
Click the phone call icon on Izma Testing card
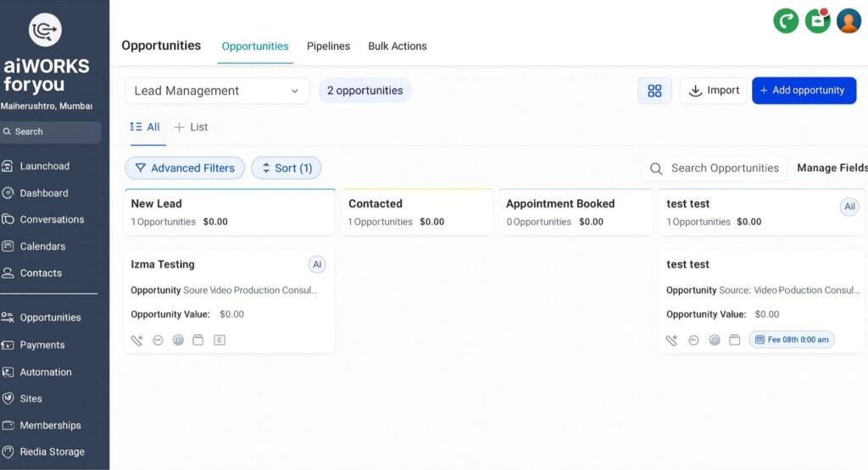pyautogui.click(x=136, y=340)
